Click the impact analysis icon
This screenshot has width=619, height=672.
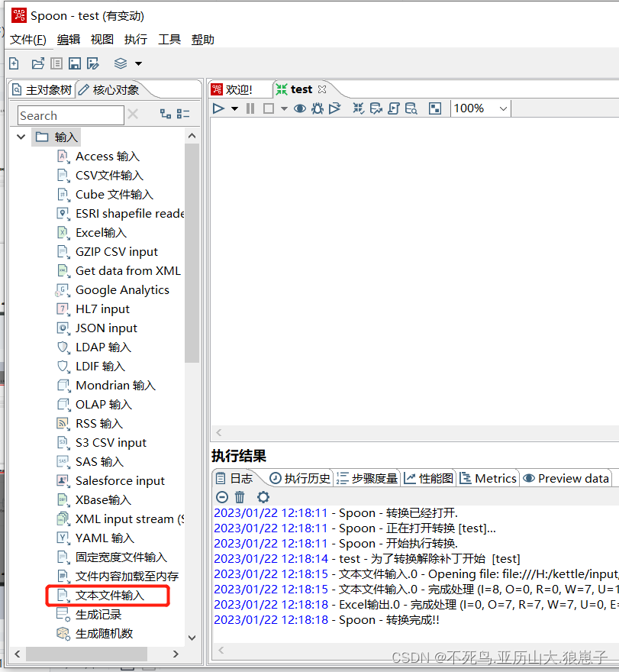click(x=376, y=108)
